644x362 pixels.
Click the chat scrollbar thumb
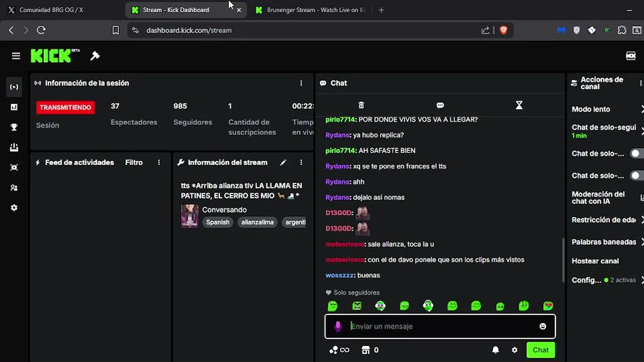tap(563, 260)
